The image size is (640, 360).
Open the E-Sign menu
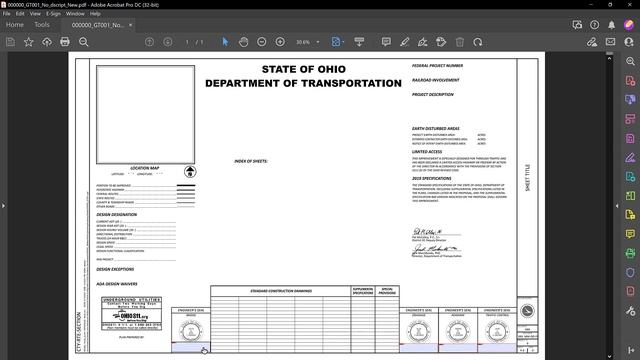pos(53,13)
